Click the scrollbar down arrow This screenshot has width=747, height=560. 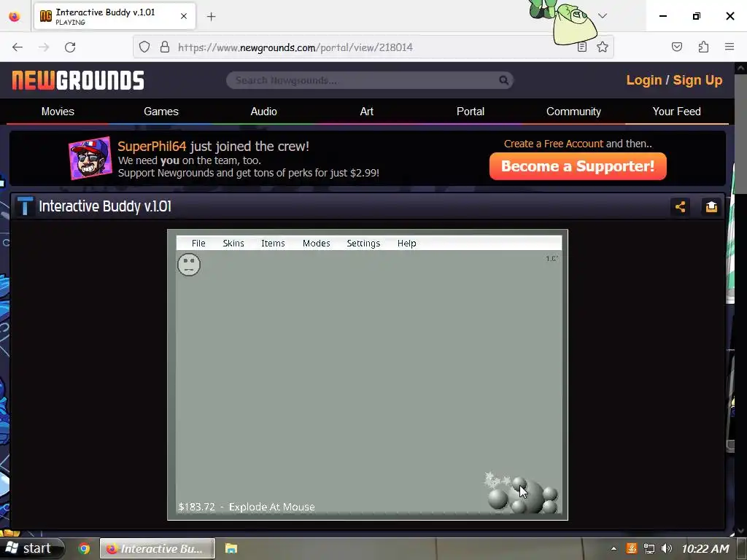pos(741,531)
